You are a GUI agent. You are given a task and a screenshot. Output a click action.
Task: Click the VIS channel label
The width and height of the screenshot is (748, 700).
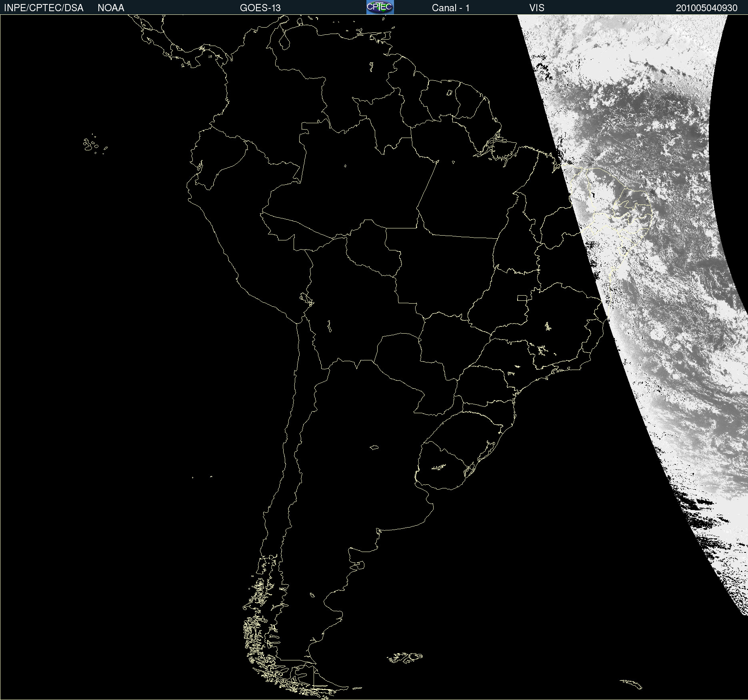click(x=537, y=8)
